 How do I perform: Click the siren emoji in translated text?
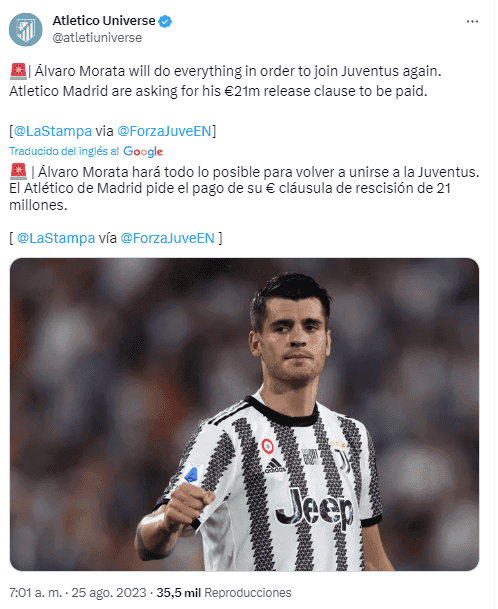18,172
